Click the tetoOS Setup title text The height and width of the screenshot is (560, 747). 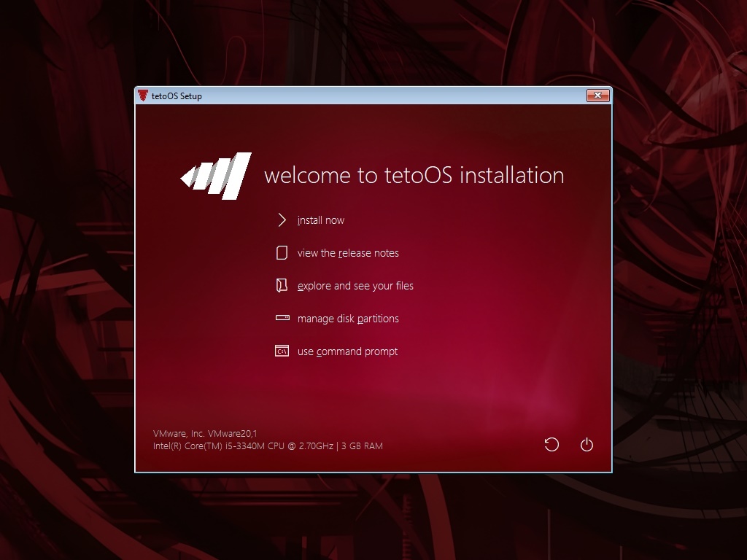(x=177, y=96)
